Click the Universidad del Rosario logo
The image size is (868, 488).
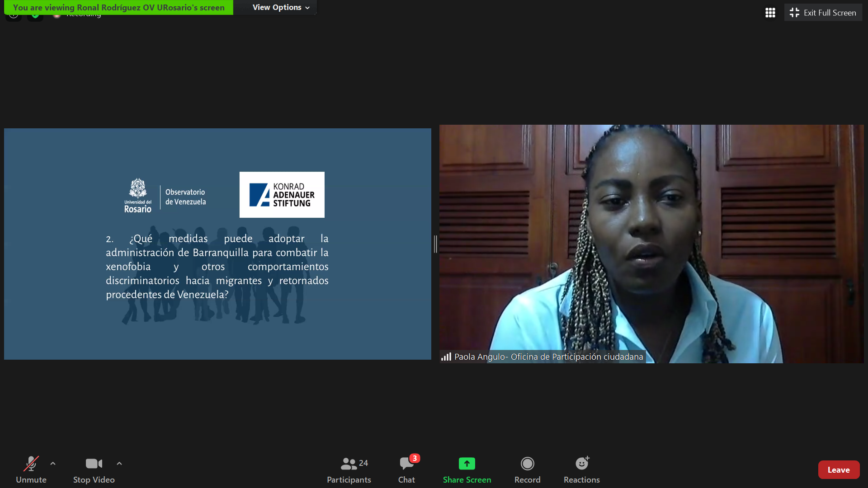pos(138,195)
